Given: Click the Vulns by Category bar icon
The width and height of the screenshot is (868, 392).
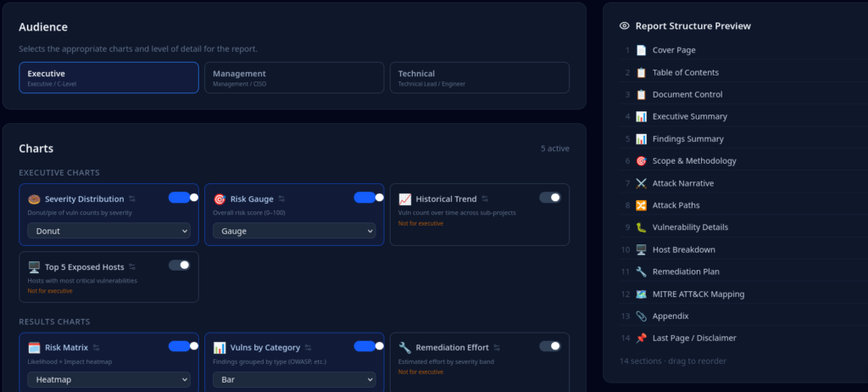Looking at the screenshot, I should 220,348.
